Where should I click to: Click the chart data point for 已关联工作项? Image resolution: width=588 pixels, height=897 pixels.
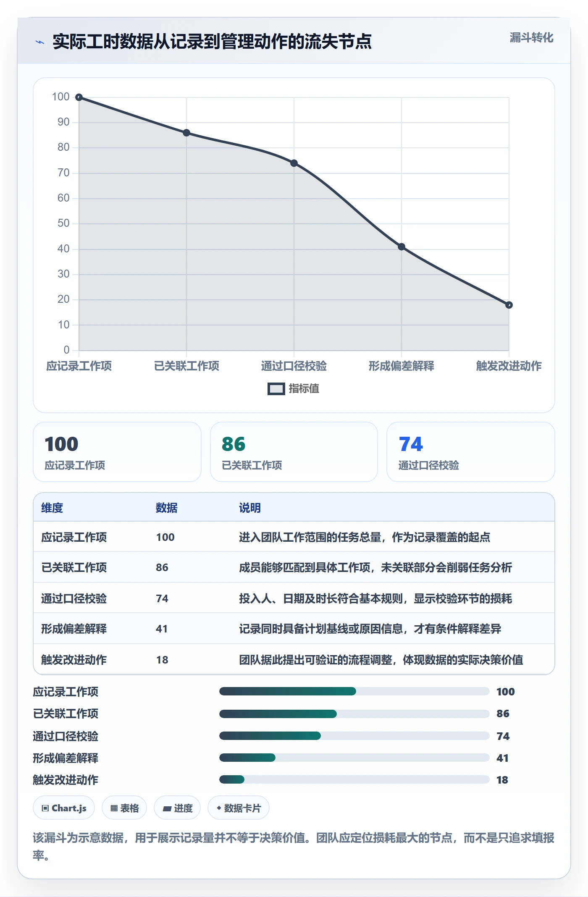(186, 133)
